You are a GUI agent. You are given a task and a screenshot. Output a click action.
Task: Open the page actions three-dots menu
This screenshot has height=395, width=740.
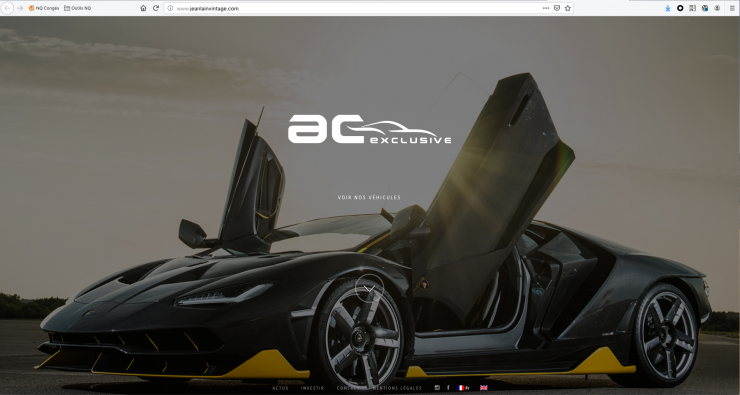point(546,8)
